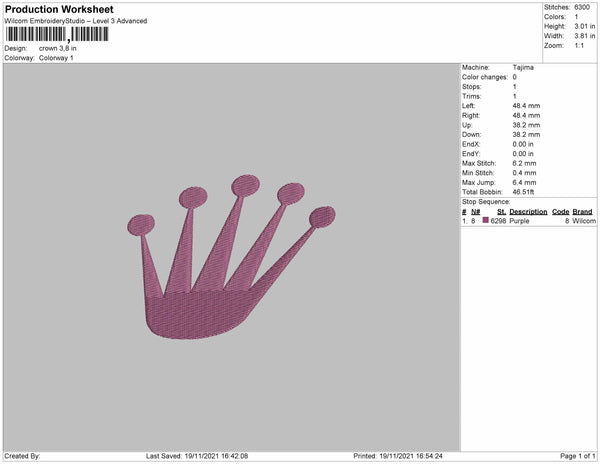The image size is (600, 464).
Task: Click the 'Purple' thread description
Action: (519, 221)
